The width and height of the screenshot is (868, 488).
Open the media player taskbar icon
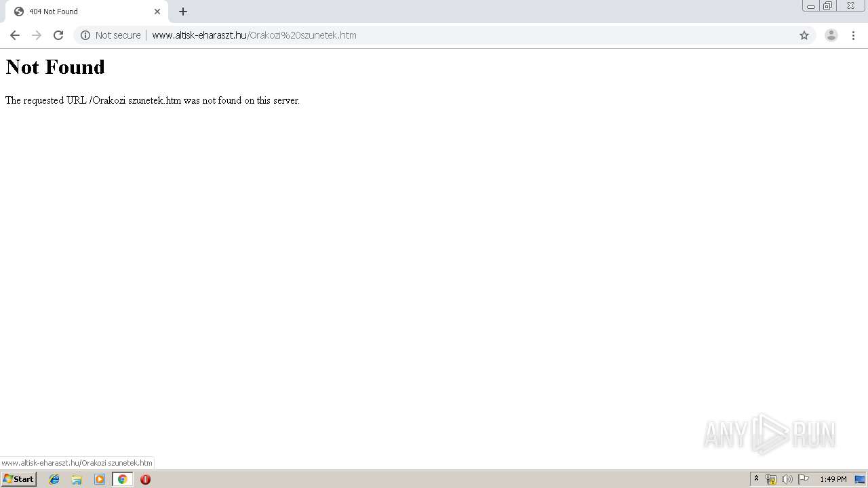click(x=100, y=479)
